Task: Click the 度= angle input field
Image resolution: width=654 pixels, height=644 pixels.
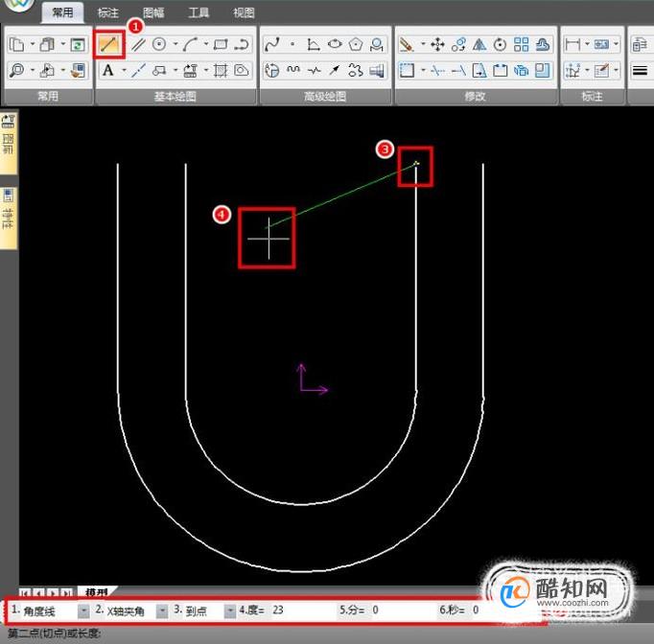Action: 301,610
